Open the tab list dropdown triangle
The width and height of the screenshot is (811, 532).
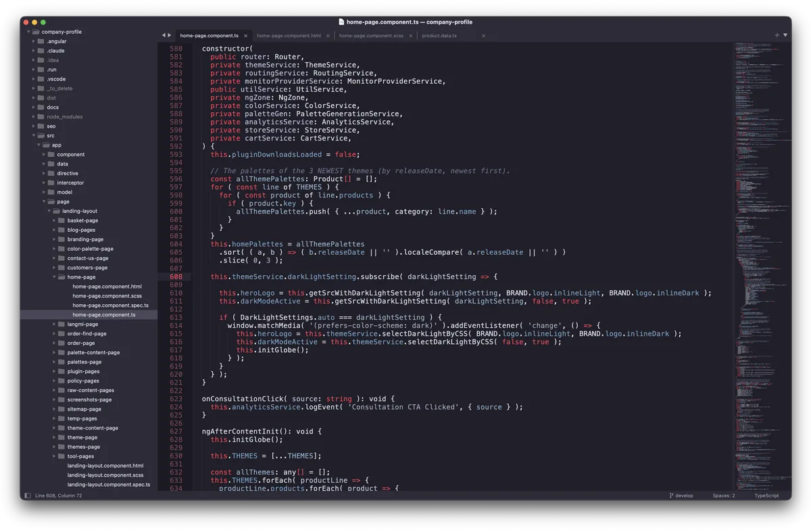tap(785, 35)
